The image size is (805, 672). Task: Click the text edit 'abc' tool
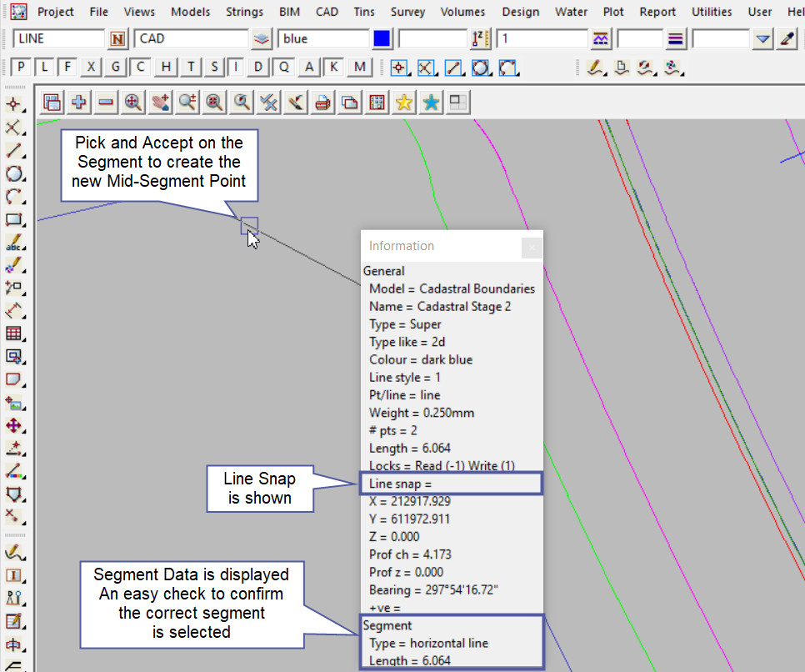14,244
